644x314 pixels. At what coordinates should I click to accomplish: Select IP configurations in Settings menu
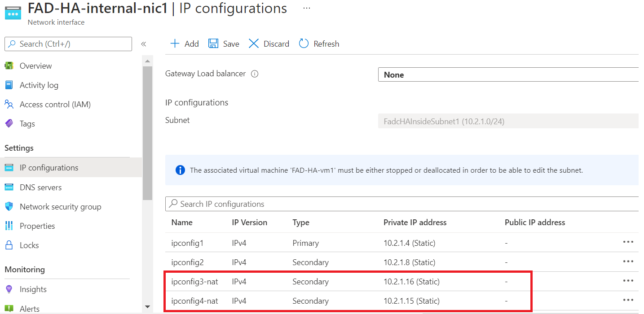pyautogui.click(x=49, y=168)
